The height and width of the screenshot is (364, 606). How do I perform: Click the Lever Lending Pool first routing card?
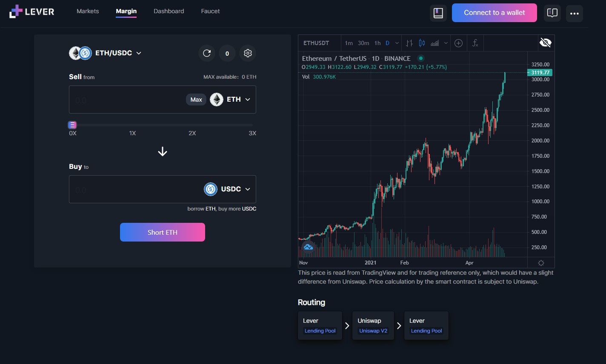(320, 326)
